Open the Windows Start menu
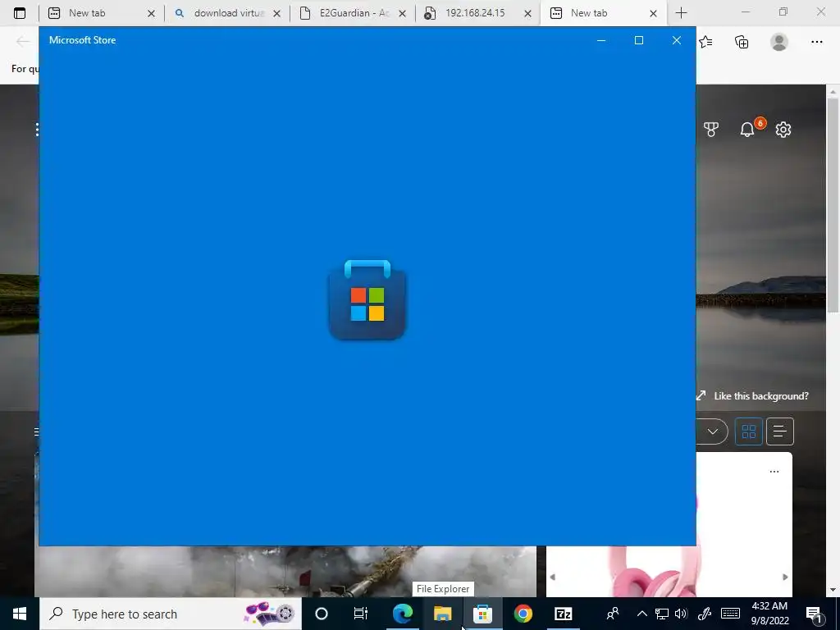This screenshot has width=840, height=630. 20,614
